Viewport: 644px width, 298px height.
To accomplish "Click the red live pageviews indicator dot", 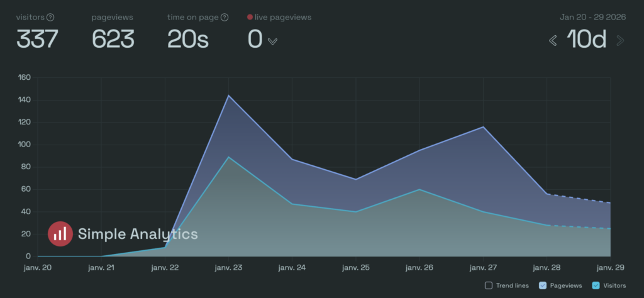I will click(250, 18).
